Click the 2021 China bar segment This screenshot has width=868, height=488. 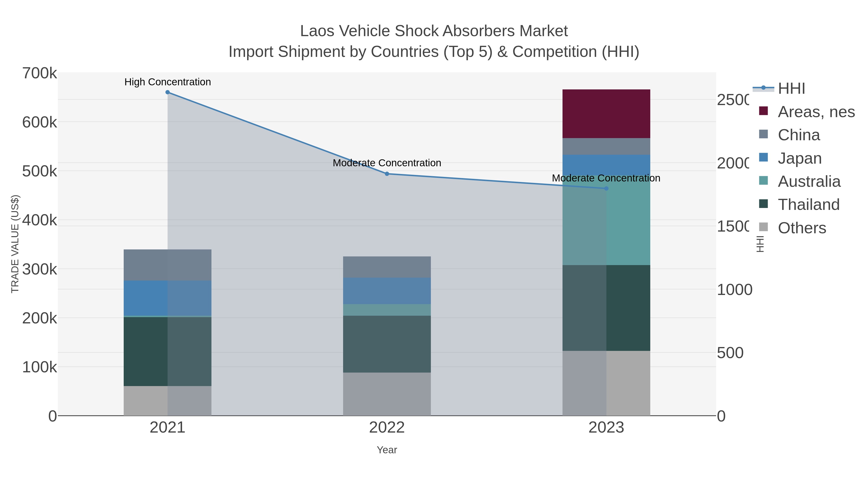[168, 265]
